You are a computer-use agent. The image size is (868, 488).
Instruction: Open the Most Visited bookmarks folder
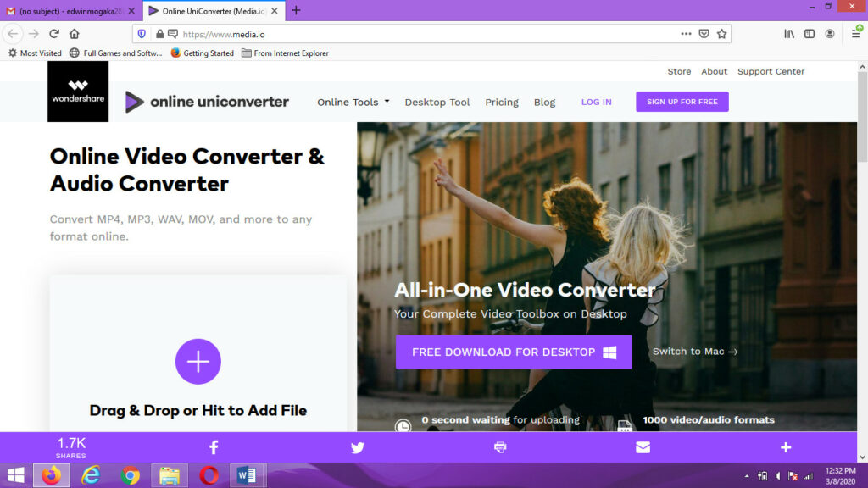click(x=34, y=53)
